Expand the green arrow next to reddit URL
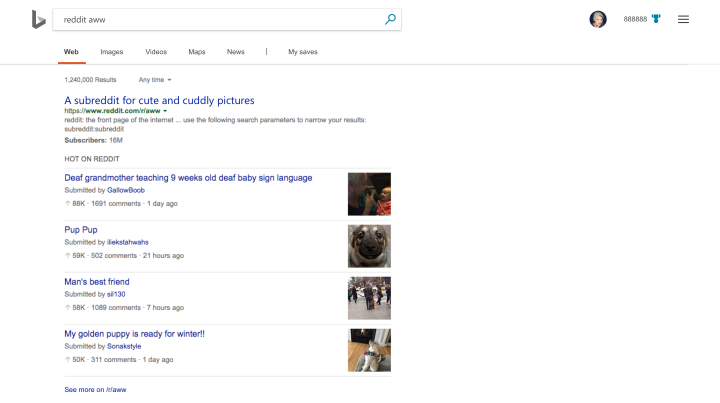 click(165, 111)
